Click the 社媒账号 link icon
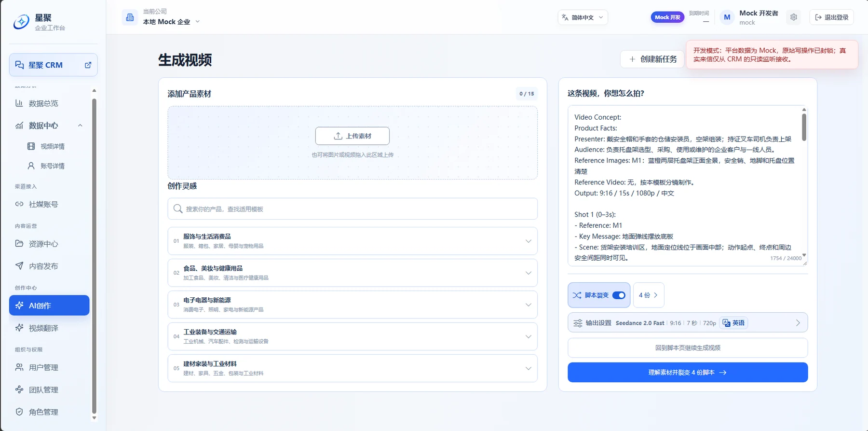868x431 pixels. coord(19,204)
